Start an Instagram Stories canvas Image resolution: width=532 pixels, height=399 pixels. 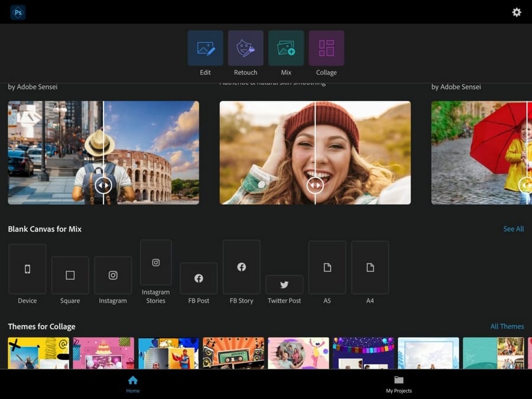click(x=155, y=262)
